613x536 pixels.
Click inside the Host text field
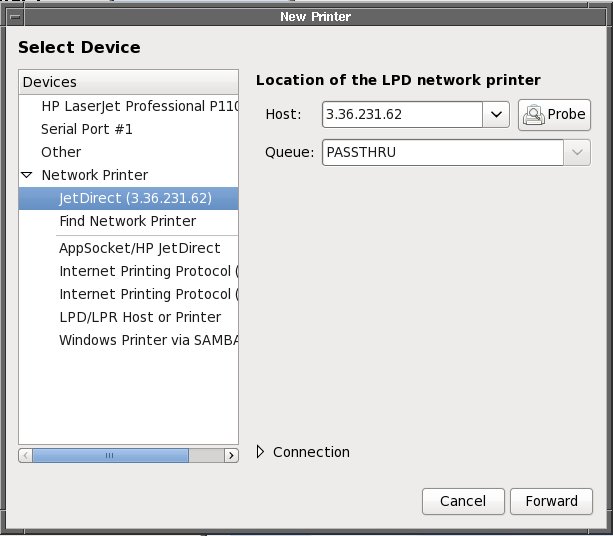[402, 115]
